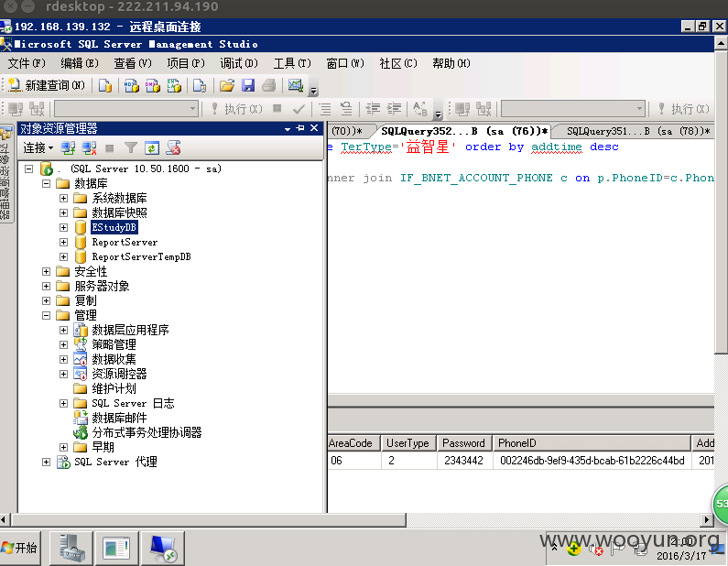The image size is (728, 566).
Task: Click the PhoneID column header
Action: 592,443
